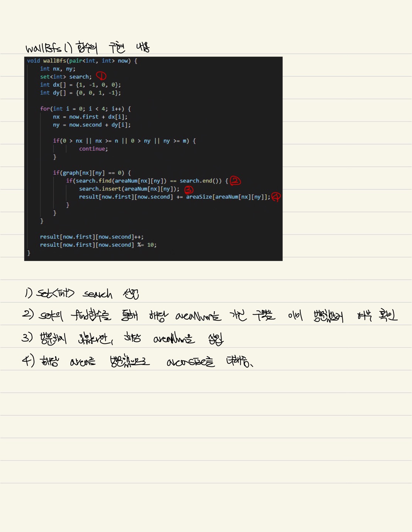
Task: Click the 'int dx[]' array line
Action: (x=80, y=85)
